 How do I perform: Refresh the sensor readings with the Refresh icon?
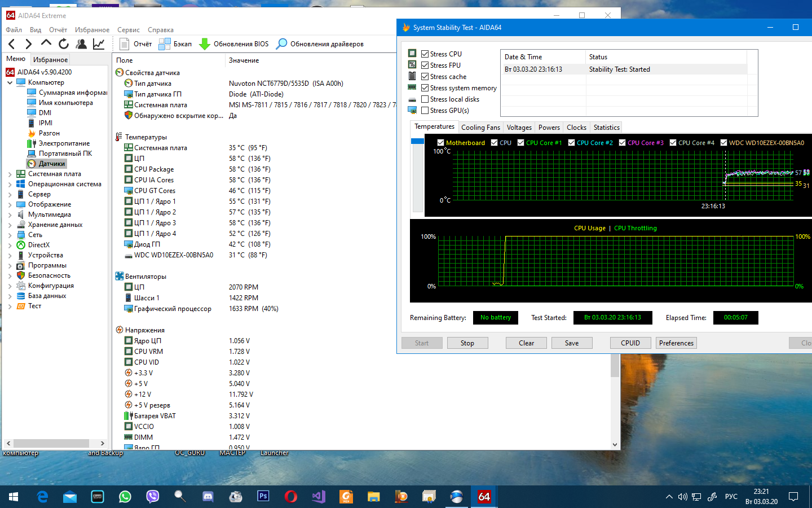click(x=64, y=44)
